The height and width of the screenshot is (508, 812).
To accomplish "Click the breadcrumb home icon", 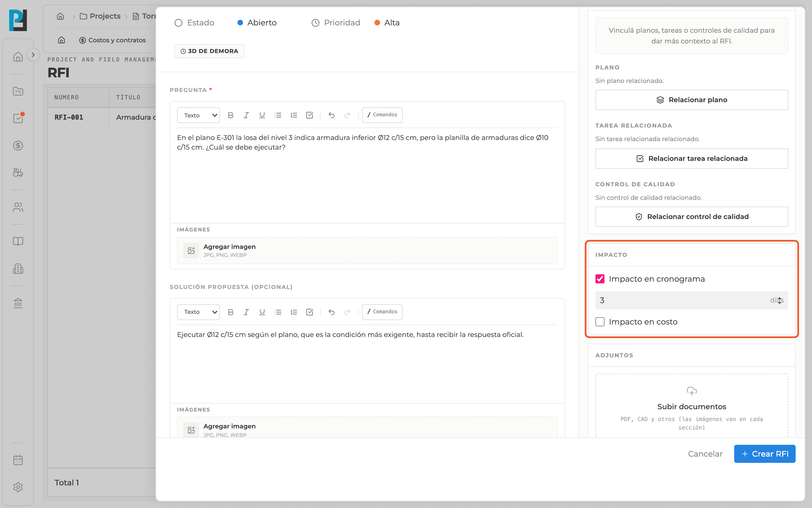I will tap(60, 16).
